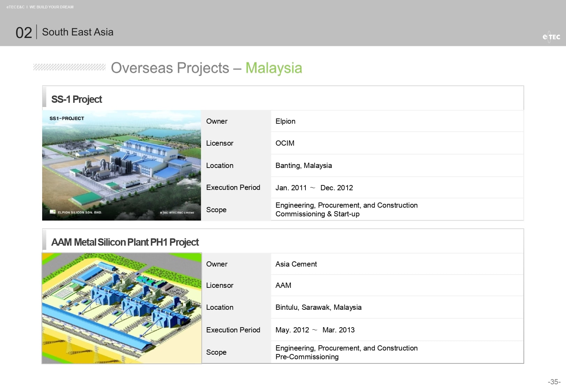Image resolution: width=566 pixels, height=392 pixels.
Task: Click the owner value 'Asia Cement'
Action: tap(296, 264)
